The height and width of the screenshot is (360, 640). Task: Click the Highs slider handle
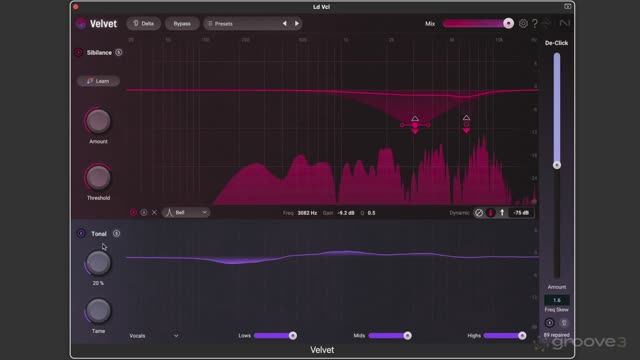(x=522, y=336)
